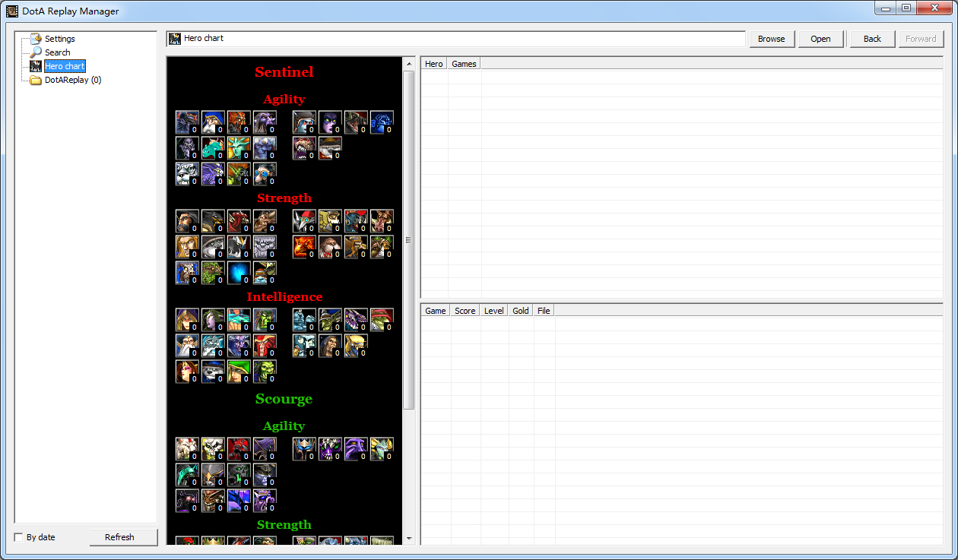This screenshot has height=560, width=958.
Task: Pick the green treant hero icon
Action: pyautogui.click(x=214, y=274)
